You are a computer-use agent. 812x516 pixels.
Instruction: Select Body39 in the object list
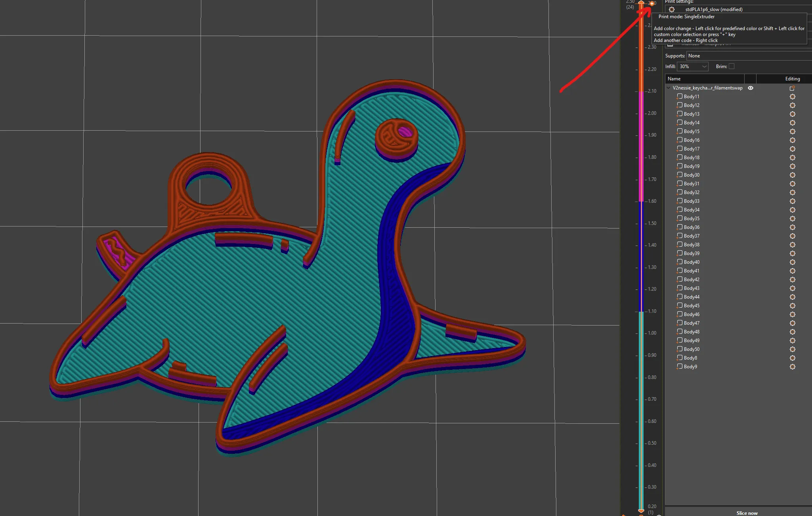[692, 253]
